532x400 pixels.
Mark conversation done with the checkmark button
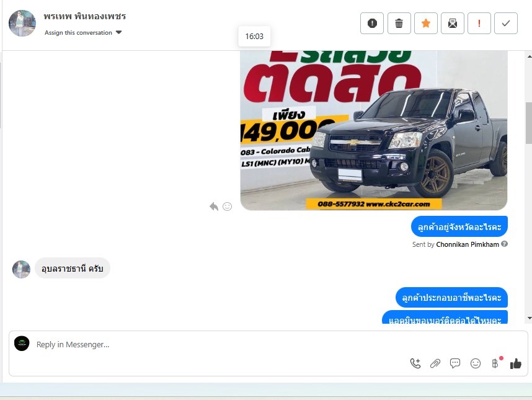(x=506, y=24)
